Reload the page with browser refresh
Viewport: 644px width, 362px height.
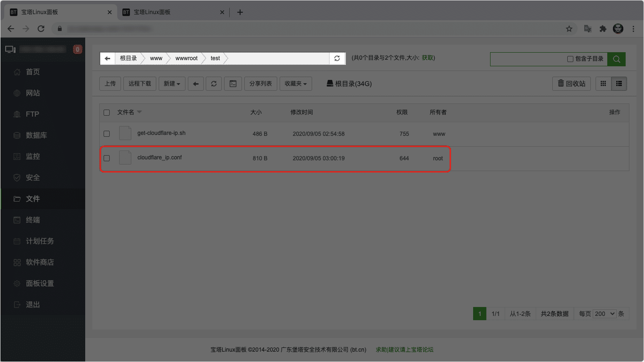41,29
